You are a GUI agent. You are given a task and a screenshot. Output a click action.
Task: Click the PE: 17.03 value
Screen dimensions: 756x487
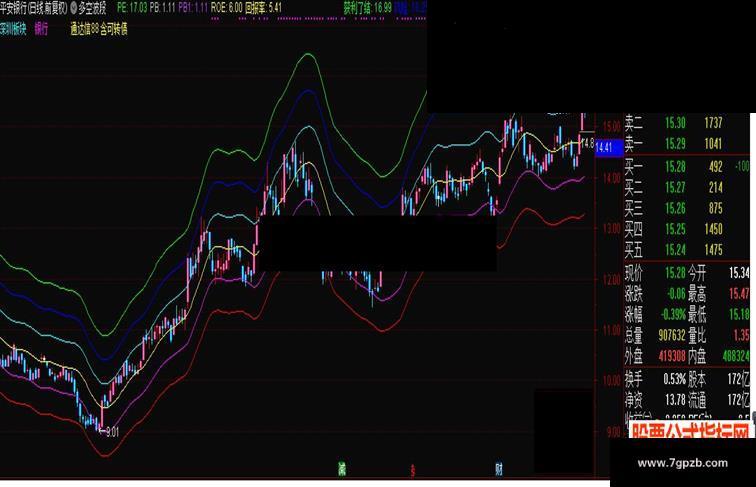132,8
